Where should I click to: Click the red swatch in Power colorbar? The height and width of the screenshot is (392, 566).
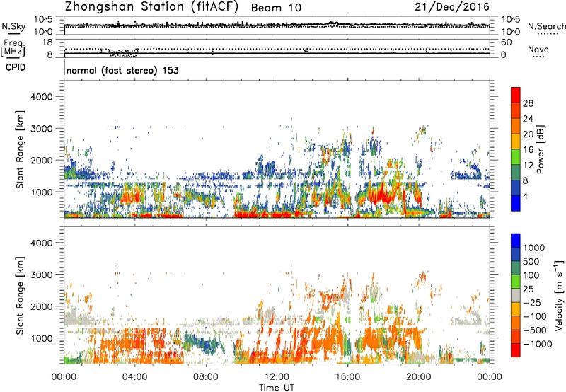(516, 95)
